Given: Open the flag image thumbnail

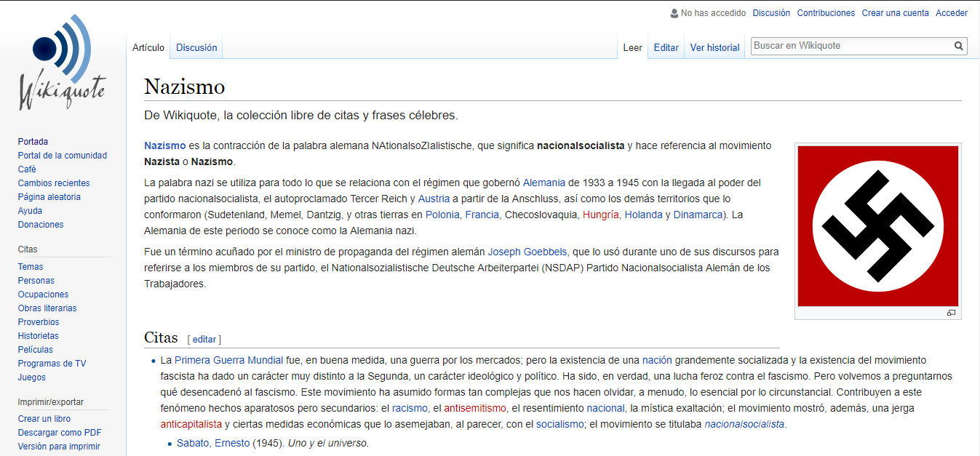Looking at the screenshot, I should coord(878,226).
